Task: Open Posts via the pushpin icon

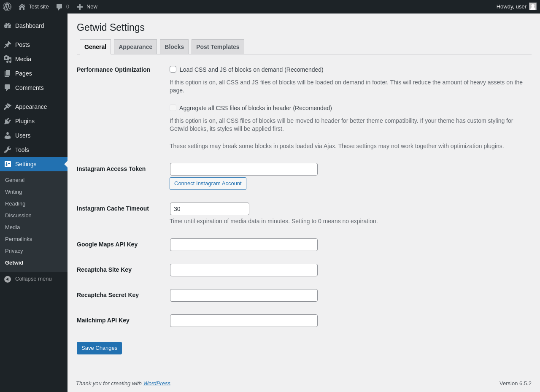Action: point(8,45)
